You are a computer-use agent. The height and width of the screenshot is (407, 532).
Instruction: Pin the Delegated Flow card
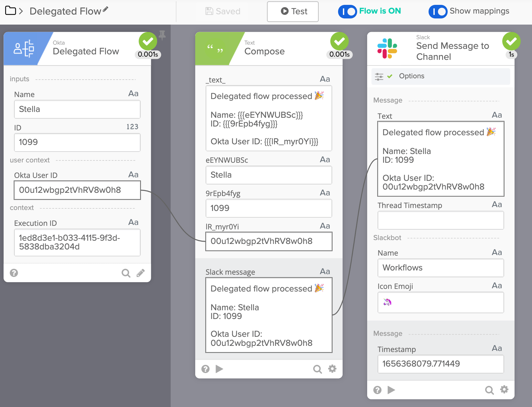coord(163,35)
